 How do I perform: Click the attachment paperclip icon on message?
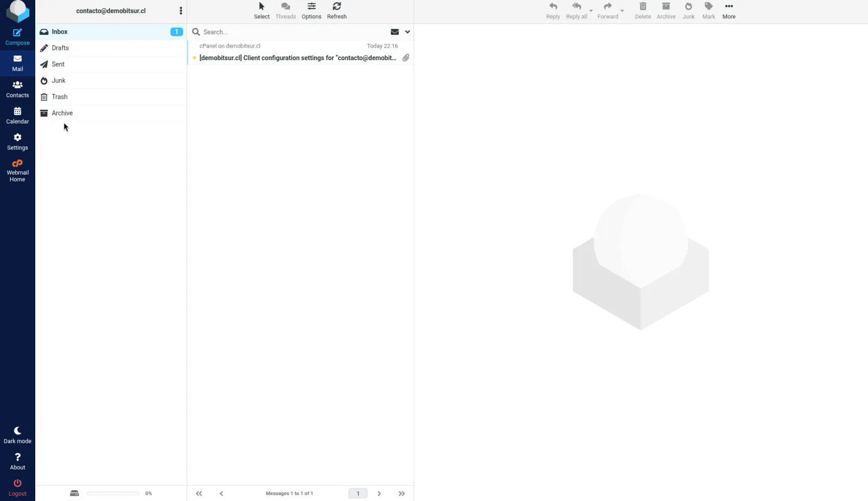tap(406, 57)
